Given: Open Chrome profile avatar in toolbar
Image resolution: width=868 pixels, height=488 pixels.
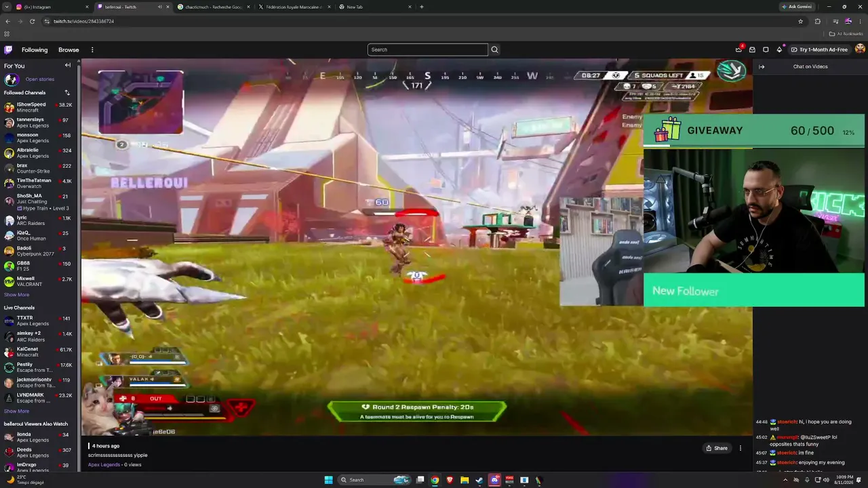Looking at the screenshot, I should [848, 21].
